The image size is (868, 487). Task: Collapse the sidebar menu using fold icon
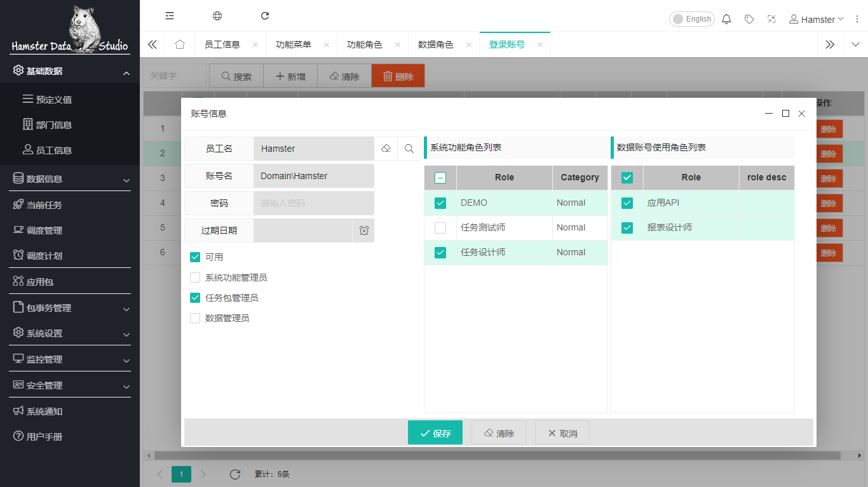[x=170, y=16]
